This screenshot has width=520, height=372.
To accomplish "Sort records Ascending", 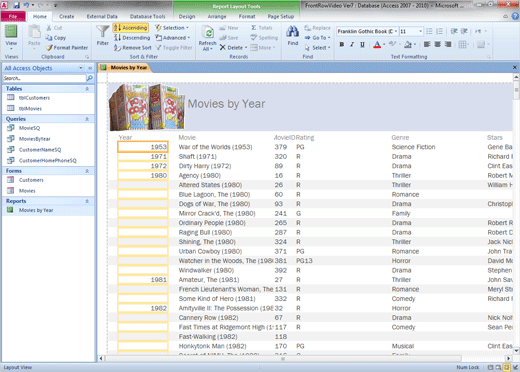I will click(131, 28).
